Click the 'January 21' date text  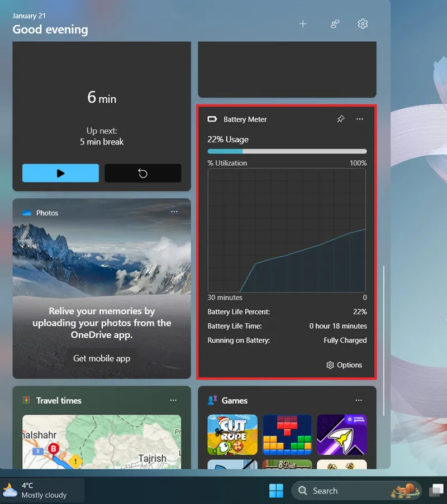tap(29, 16)
